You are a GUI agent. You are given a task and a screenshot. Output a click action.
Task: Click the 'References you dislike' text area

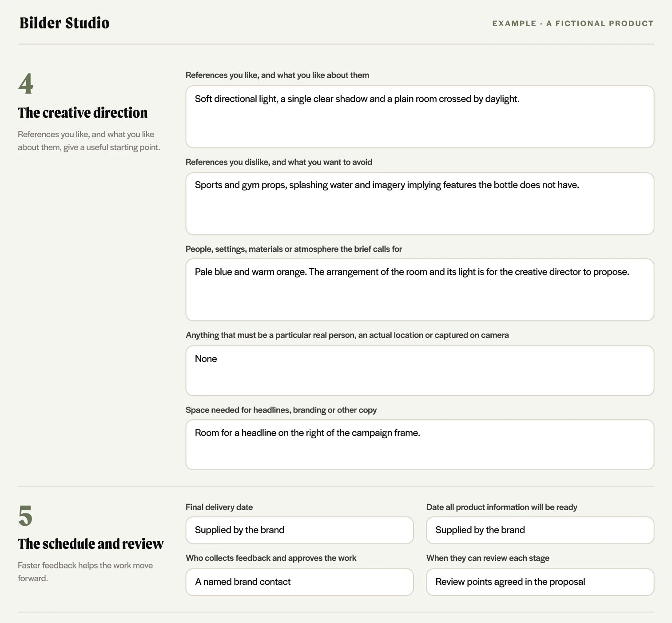(420, 204)
